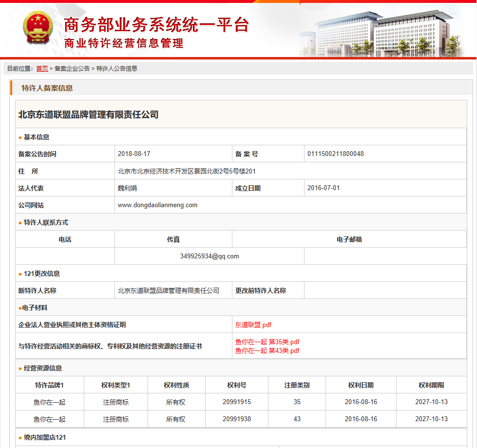The width and height of the screenshot is (477, 448).
Task: Click the 基本信息 section label
Action: 37,137
